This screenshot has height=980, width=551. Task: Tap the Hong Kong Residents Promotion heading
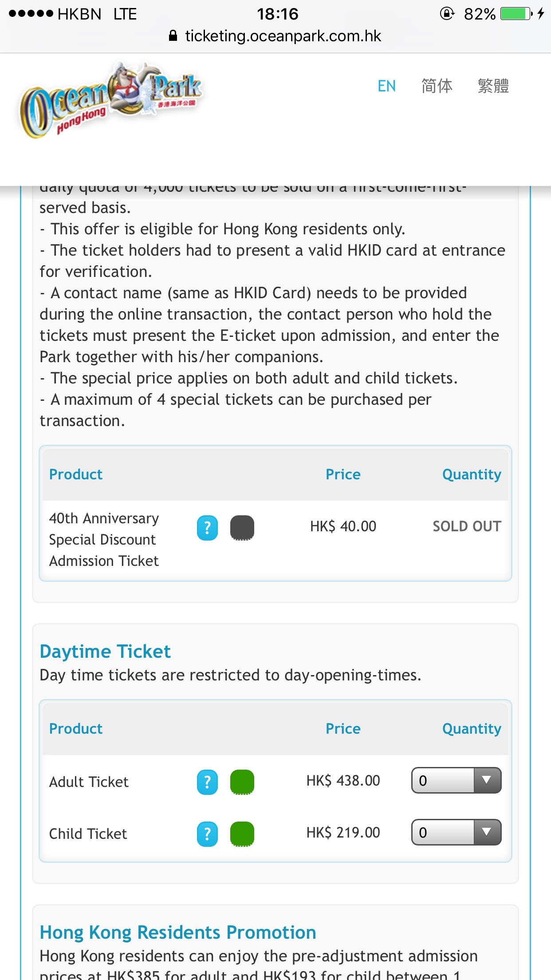pos(178,933)
